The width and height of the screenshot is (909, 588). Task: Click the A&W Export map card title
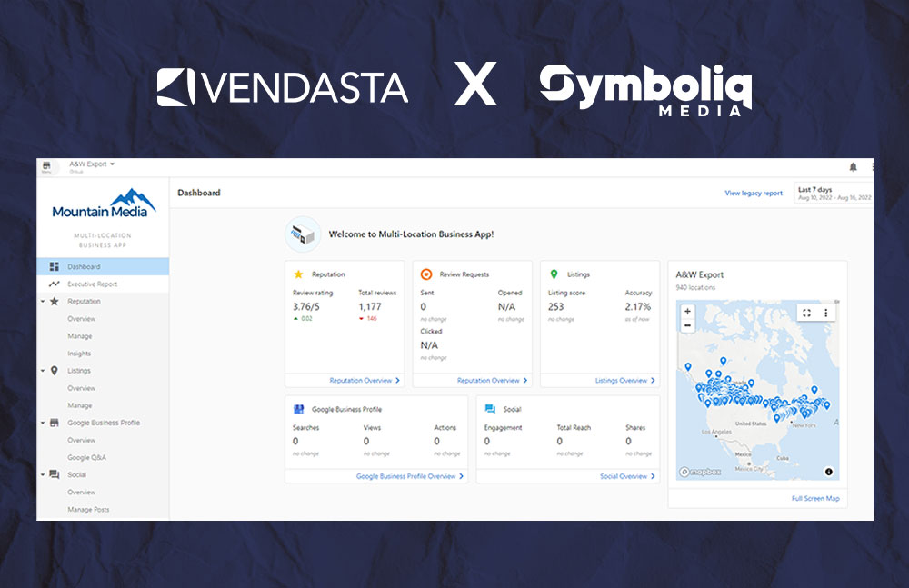coord(699,274)
